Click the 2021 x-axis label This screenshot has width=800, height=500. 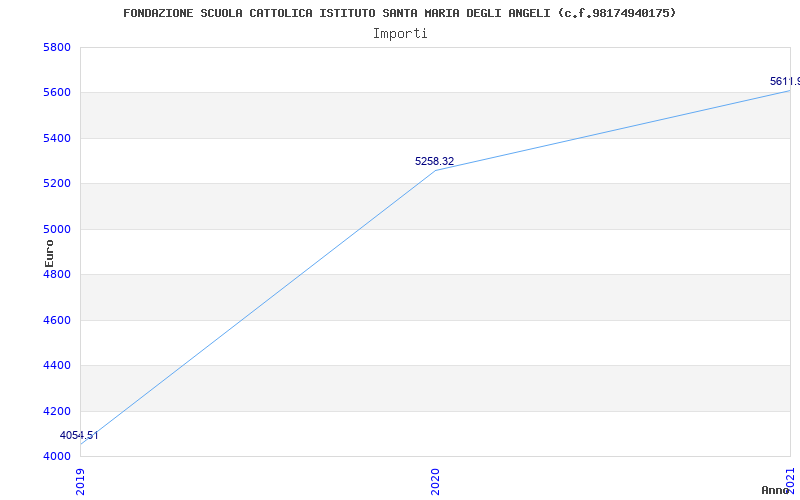[790, 480]
